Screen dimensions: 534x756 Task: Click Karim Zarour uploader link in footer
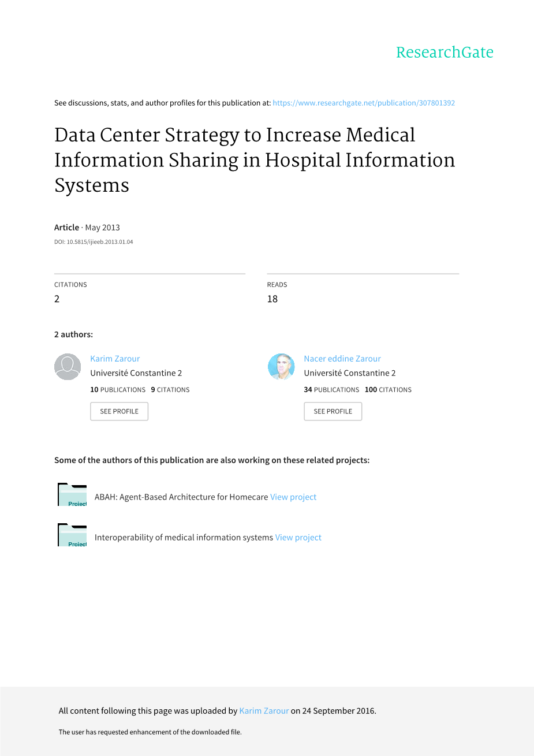264,711
